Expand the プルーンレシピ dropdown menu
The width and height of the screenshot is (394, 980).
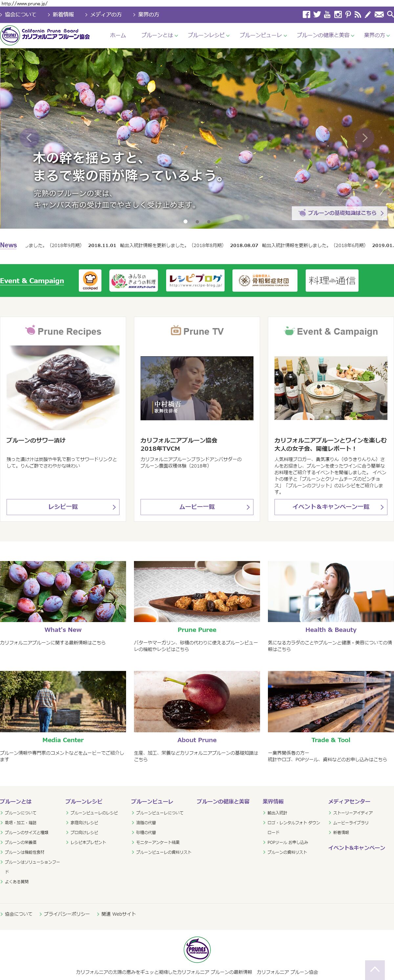pyautogui.click(x=208, y=35)
